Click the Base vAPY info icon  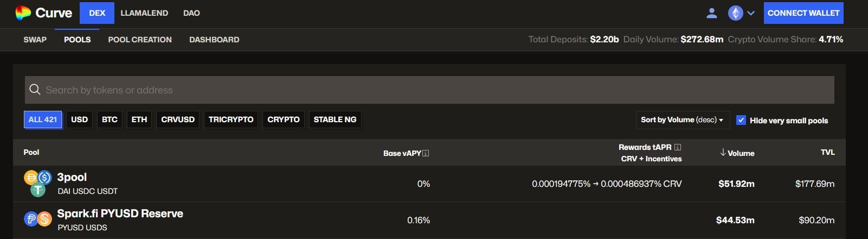tap(426, 153)
